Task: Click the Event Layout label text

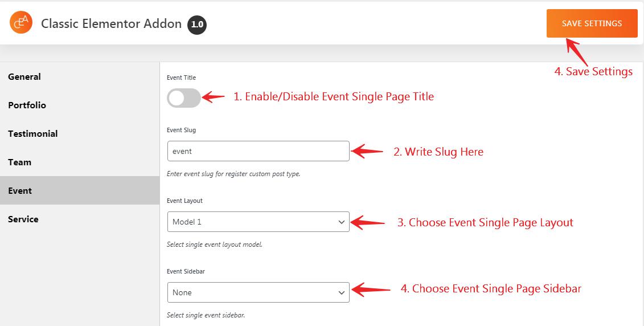Action: click(x=185, y=201)
